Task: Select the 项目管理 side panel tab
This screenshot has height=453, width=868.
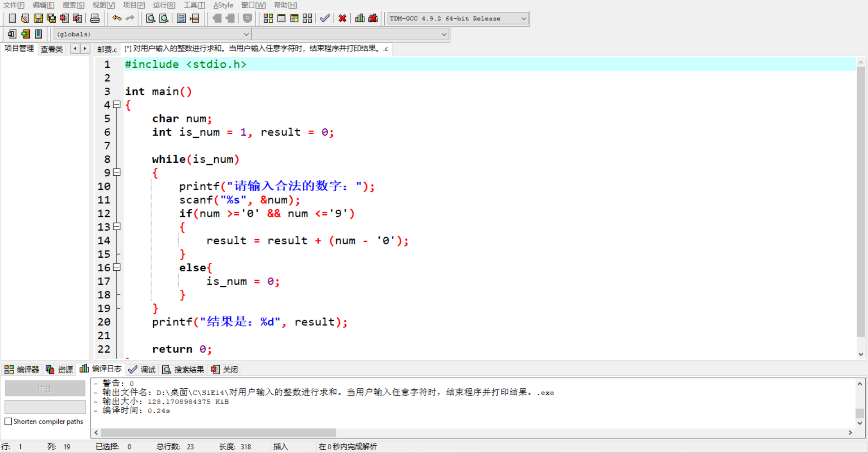Action: pos(19,48)
